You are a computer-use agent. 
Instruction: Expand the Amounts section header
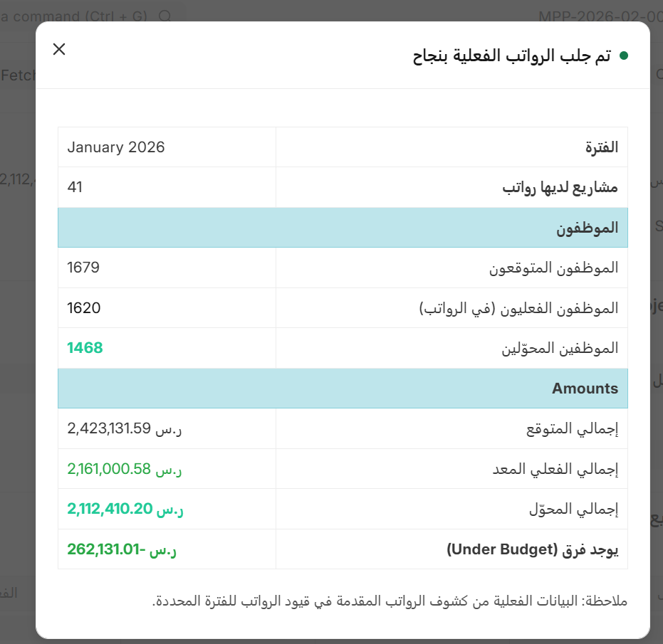click(585, 389)
